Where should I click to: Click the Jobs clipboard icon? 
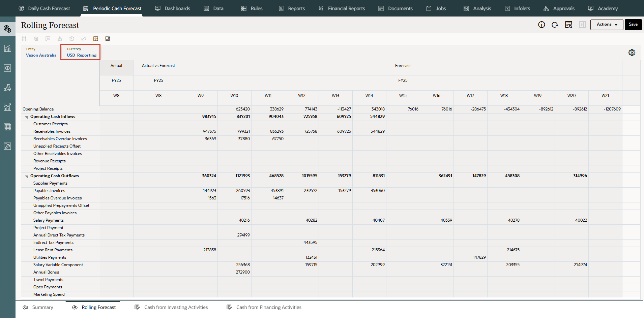[429, 8]
